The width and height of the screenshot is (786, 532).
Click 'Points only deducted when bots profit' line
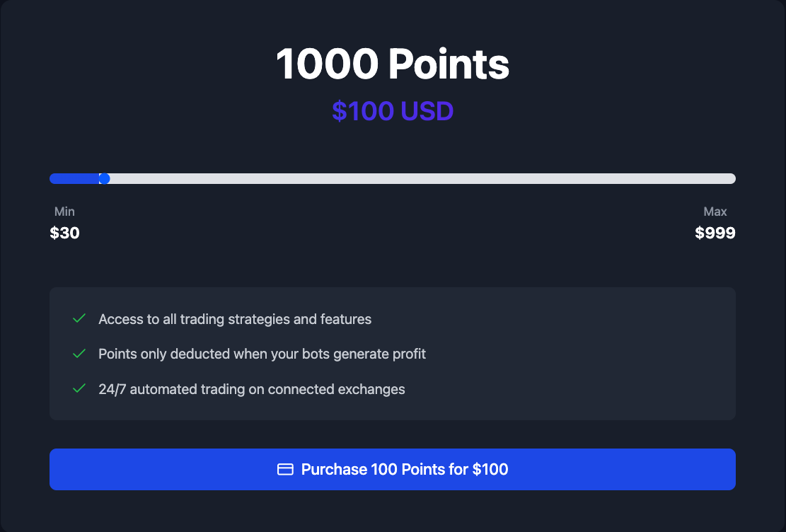pos(262,354)
